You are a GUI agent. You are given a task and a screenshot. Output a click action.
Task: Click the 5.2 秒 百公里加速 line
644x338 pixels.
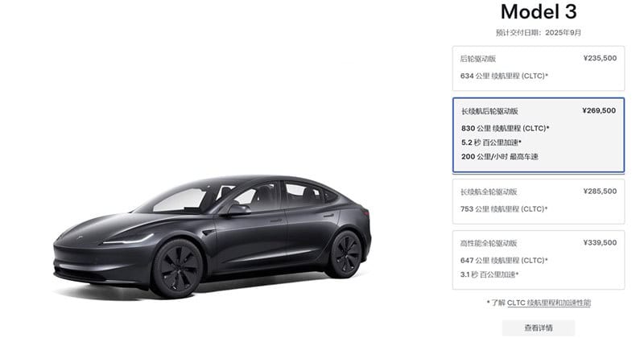(x=491, y=142)
